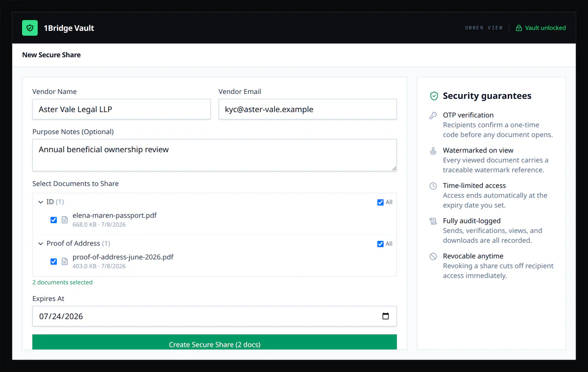Click the Fully audit-logged heading text
588x372 pixels.
coord(472,221)
